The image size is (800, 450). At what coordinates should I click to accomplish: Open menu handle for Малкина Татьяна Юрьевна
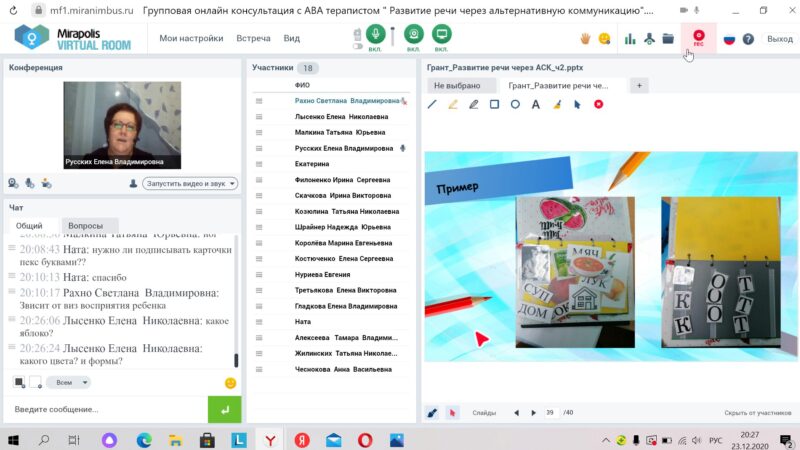(x=259, y=133)
